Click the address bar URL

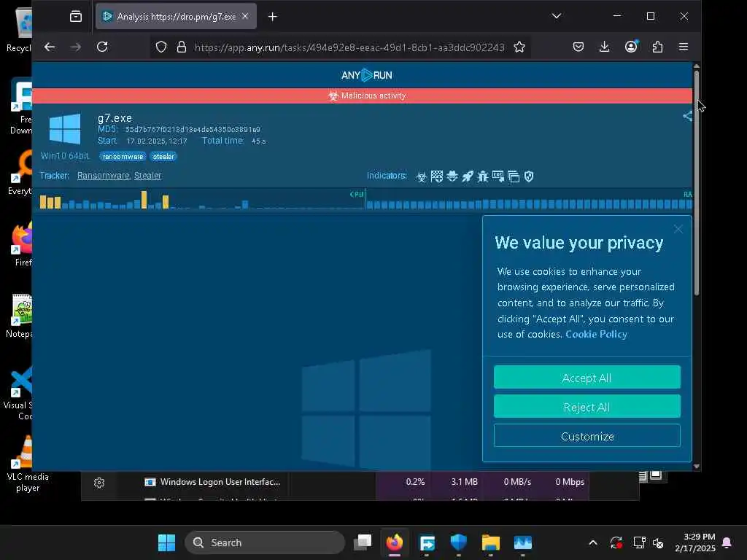[x=349, y=47]
